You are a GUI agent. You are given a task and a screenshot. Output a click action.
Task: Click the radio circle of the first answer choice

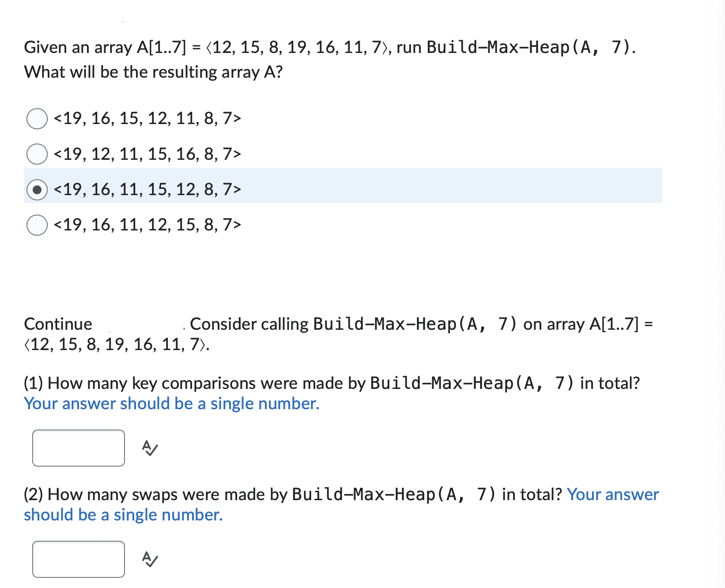(37, 118)
